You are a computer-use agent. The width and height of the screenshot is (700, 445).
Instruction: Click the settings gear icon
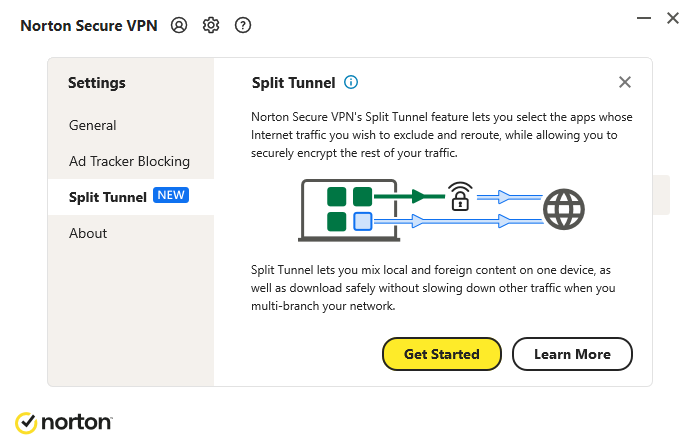(x=211, y=25)
